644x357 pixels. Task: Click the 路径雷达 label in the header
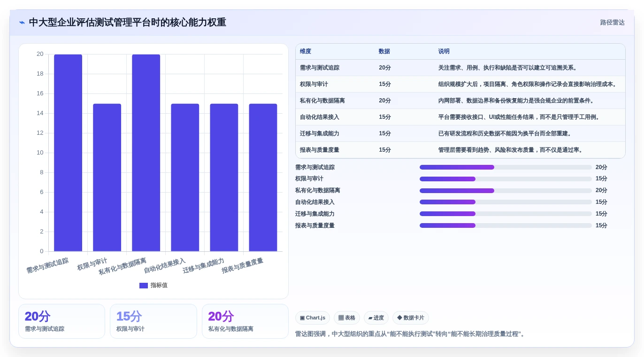pos(612,23)
